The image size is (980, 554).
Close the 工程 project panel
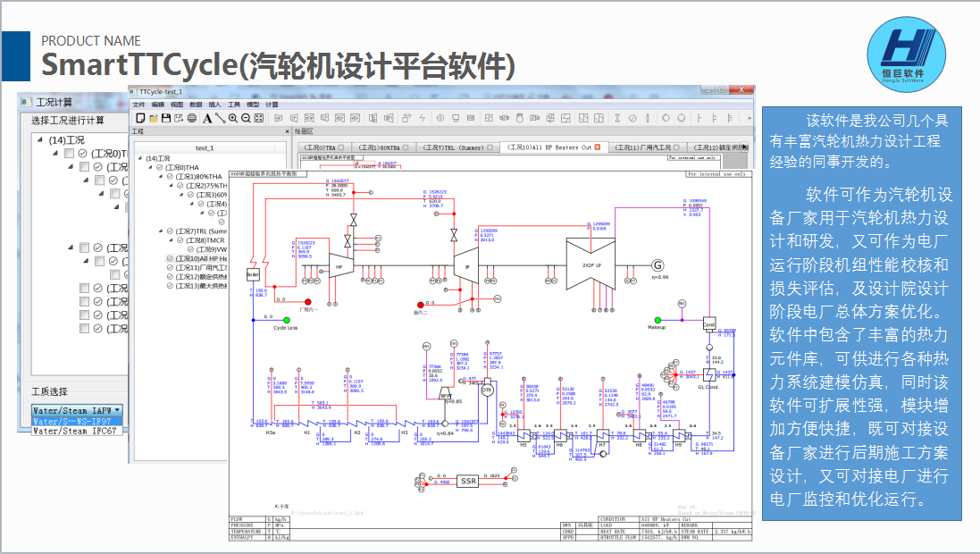[288, 131]
